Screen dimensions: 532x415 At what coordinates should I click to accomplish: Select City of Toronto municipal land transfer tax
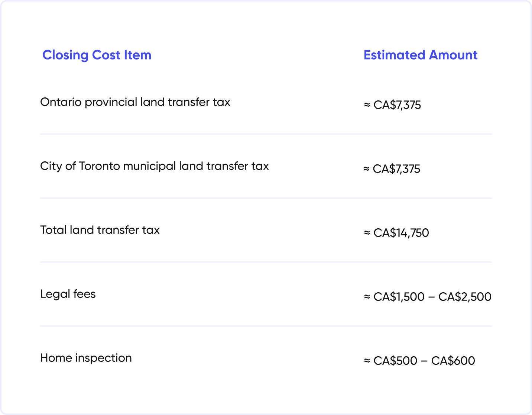[x=155, y=166]
